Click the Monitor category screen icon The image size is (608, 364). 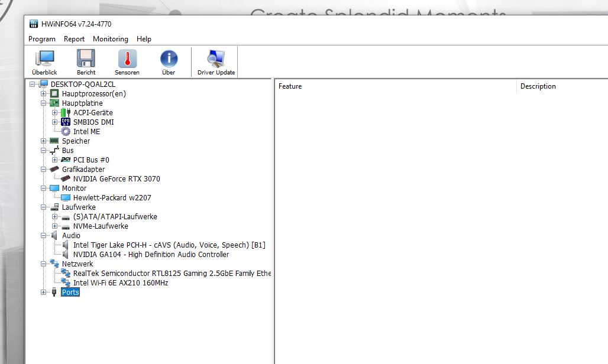tap(54, 188)
